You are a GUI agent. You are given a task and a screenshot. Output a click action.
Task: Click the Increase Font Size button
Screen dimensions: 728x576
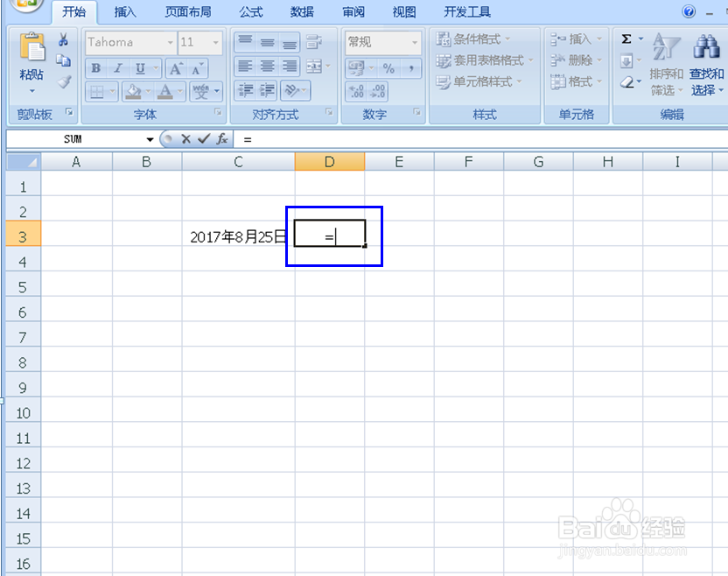point(176,69)
